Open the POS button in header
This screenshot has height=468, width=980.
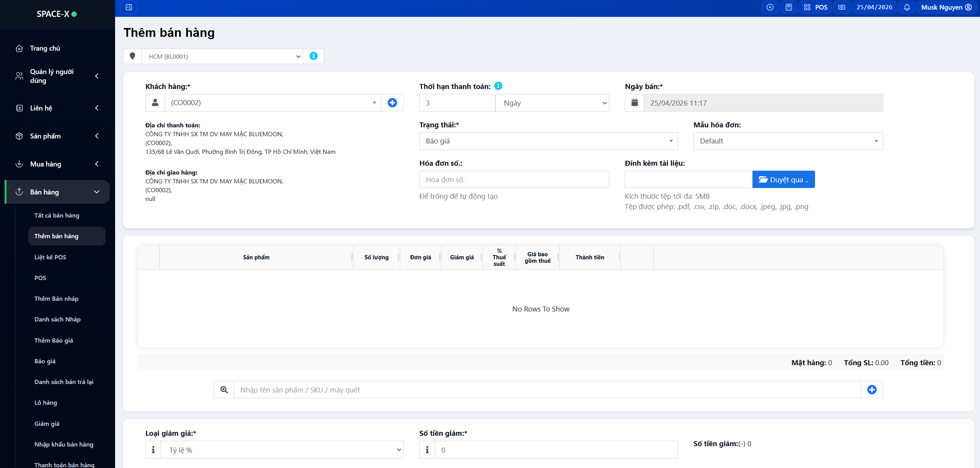pyautogui.click(x=815, y=7)
